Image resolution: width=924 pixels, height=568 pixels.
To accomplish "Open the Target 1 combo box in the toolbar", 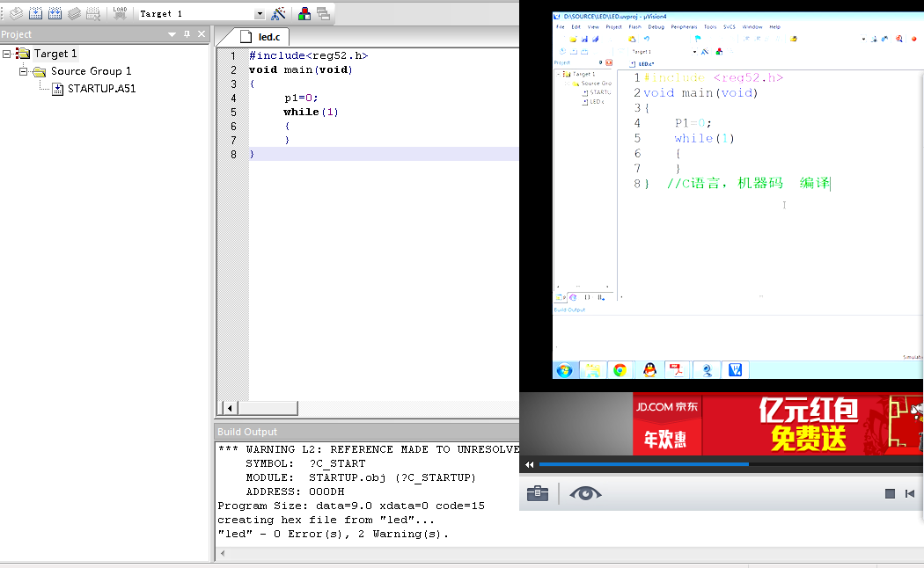I will (x=201, y=13).
